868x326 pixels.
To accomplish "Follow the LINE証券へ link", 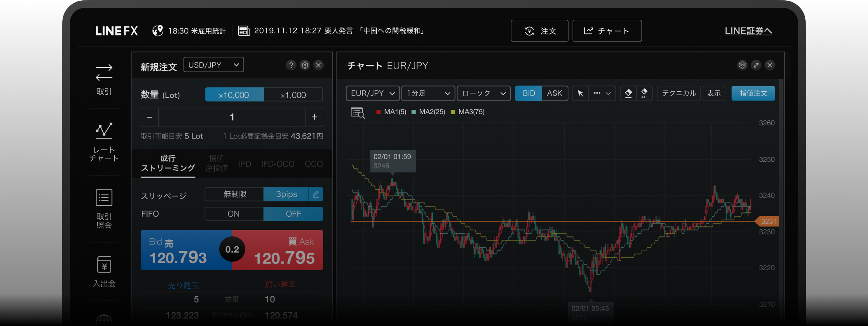I will [x=748, y=31].
